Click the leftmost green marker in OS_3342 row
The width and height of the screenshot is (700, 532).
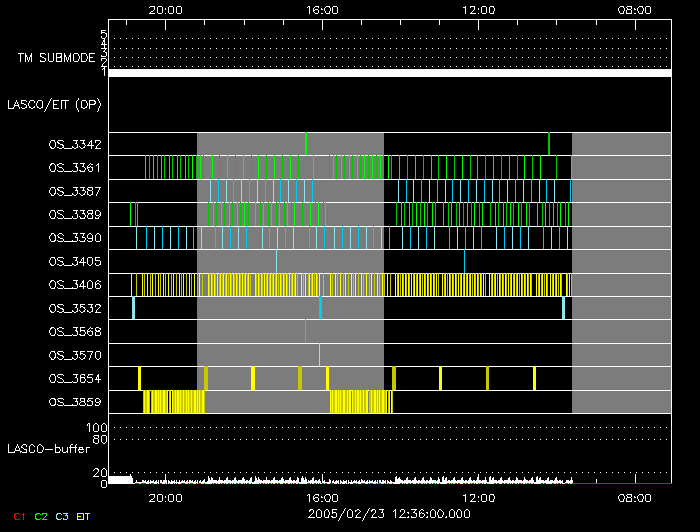[x=306, y=143]
